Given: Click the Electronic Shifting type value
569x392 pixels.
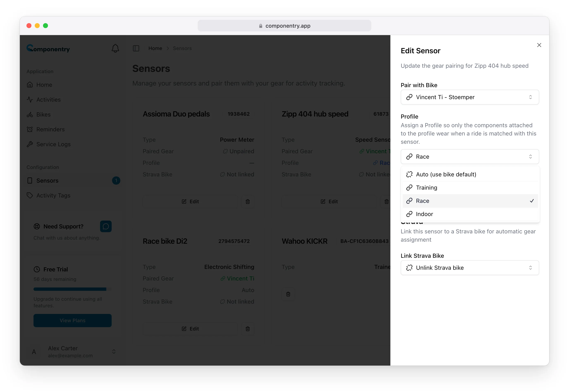Looking at the screenshot, I should pos(229,267).
